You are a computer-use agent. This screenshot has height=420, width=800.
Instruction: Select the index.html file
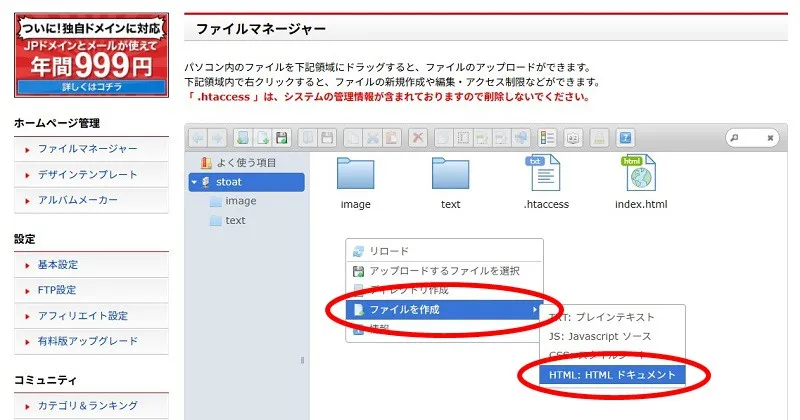click(x=641, y=183)
